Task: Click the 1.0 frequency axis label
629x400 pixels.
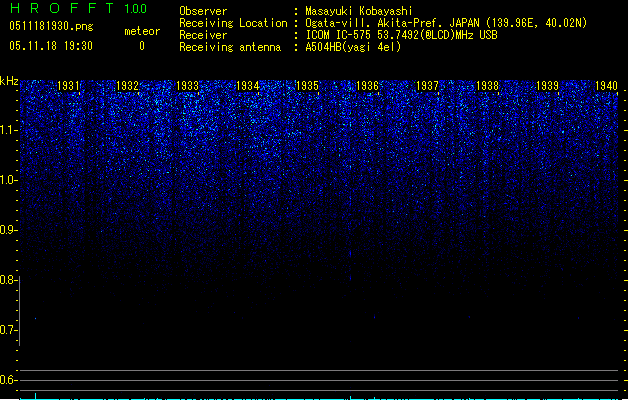Action: point(8,180)
